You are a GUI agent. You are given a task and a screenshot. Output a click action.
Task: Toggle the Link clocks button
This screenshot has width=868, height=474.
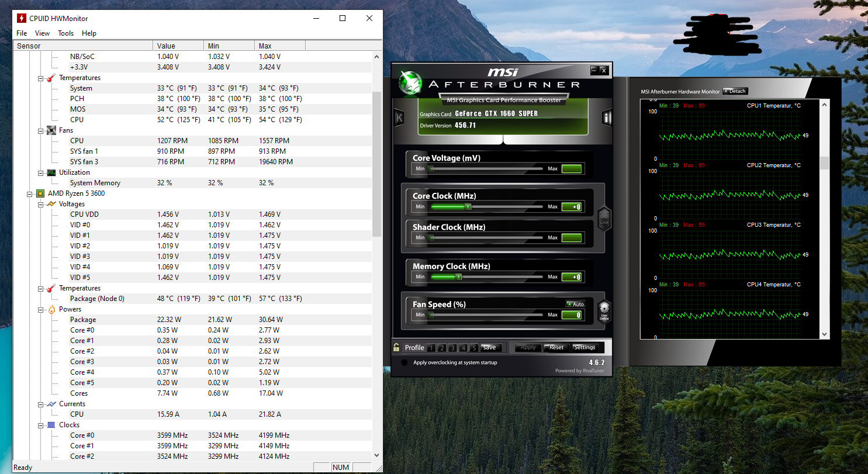[x=604, y=220]
